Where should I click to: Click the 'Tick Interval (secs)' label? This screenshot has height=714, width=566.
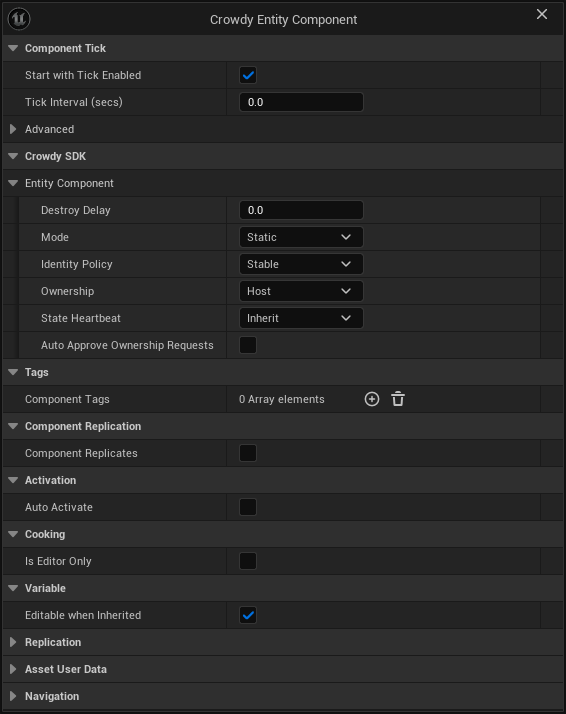(74, 102)
